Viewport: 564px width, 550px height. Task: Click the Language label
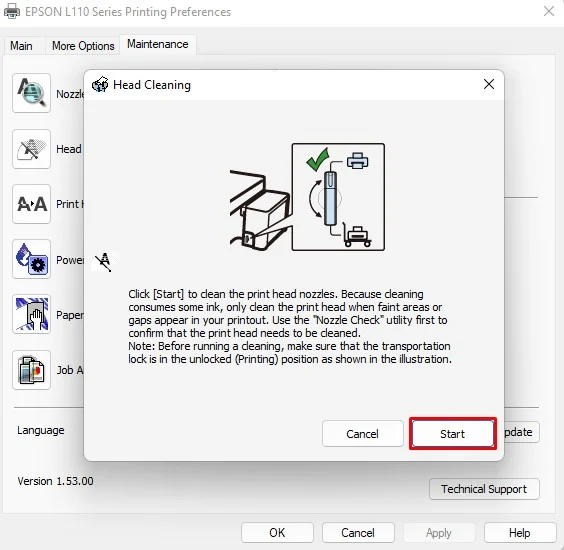[x=41, y=430]
